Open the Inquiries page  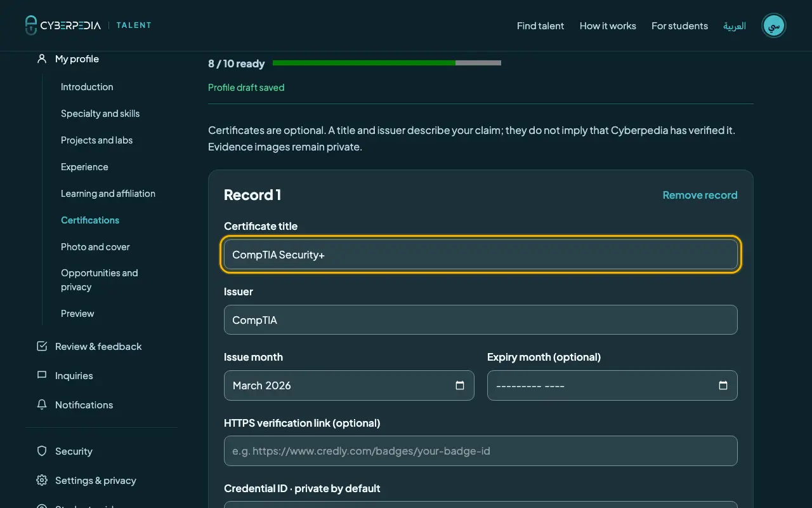click(74, 375)
